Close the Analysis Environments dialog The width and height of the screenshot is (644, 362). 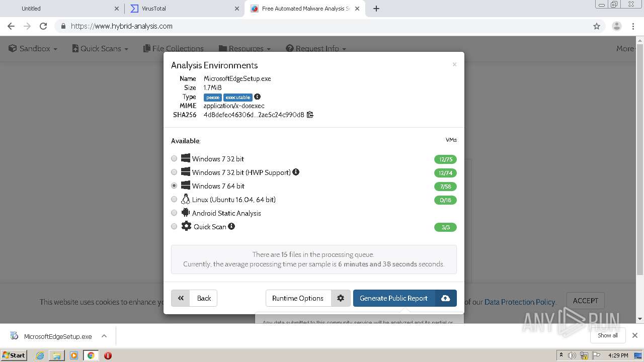[454, 64]
